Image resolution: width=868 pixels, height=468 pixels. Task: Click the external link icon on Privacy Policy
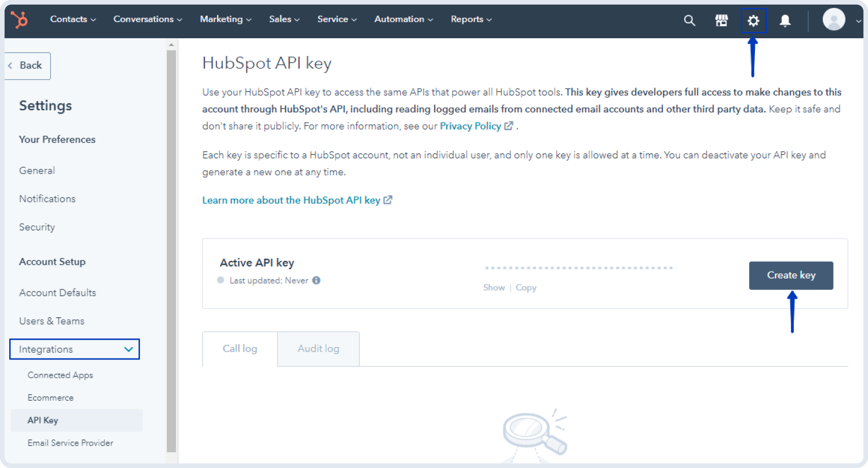509,126
